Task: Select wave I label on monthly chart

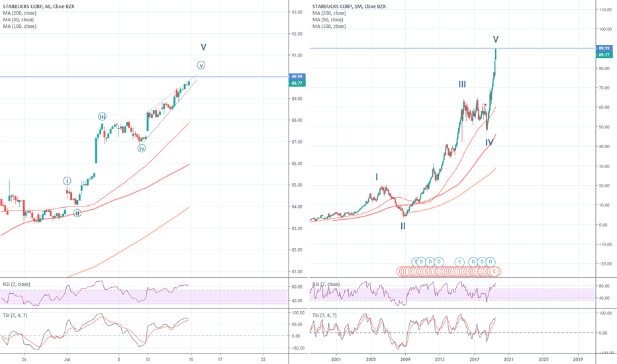Action: (377, 177)
